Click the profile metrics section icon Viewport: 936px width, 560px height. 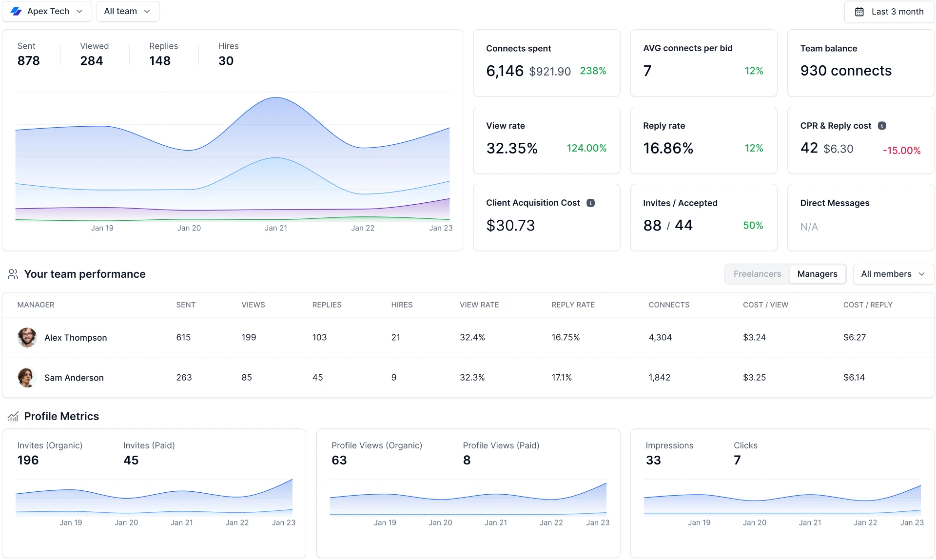coord(13,416)
